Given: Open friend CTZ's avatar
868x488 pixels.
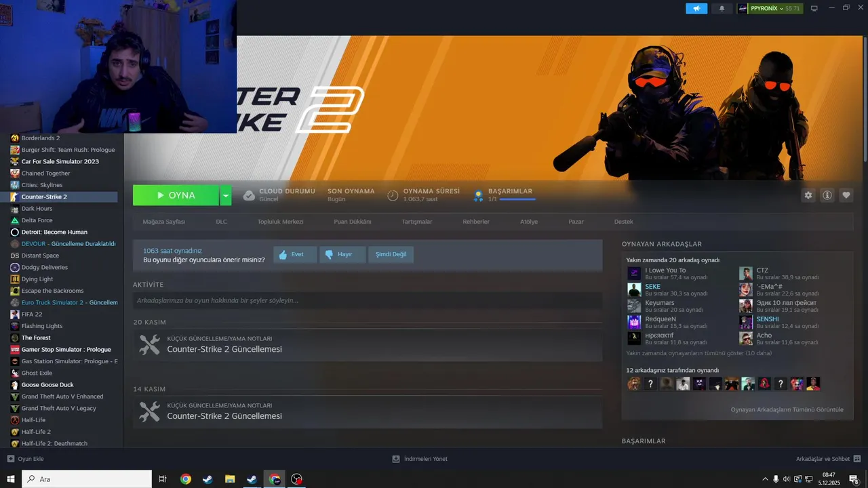Looking at the screenshot, I should point(746,274).
